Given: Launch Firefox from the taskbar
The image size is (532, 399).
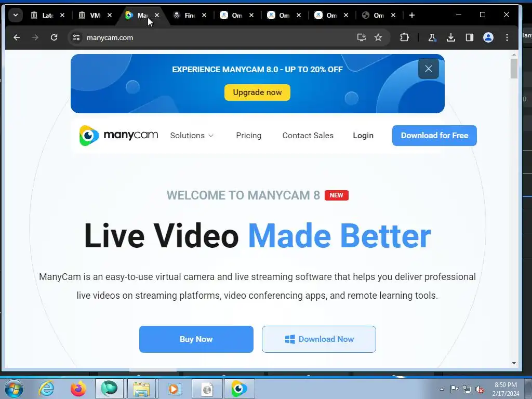Looking at the screenshot, I should [x=78, y=389].
